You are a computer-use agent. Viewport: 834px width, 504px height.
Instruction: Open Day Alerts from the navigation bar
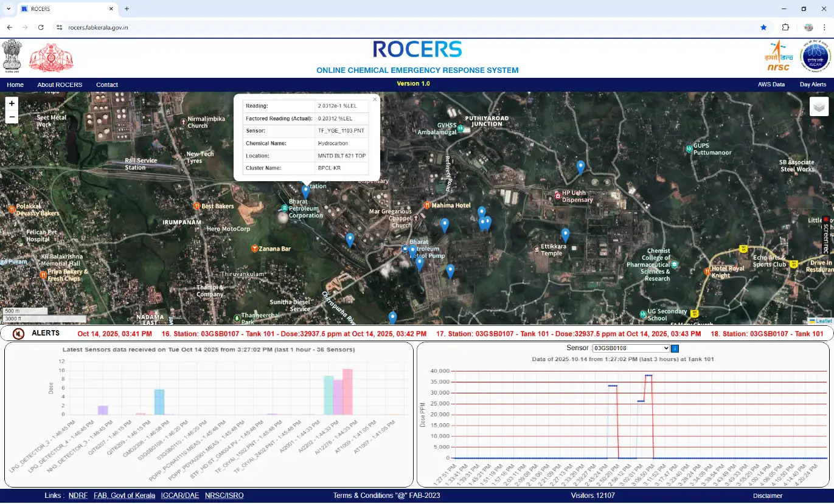[813, 85]
